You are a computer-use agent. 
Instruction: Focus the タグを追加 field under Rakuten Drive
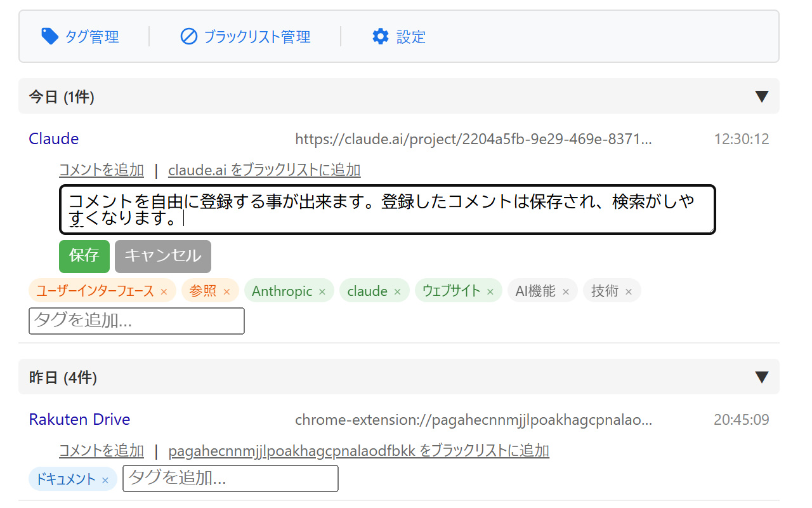tap(230, 478)
